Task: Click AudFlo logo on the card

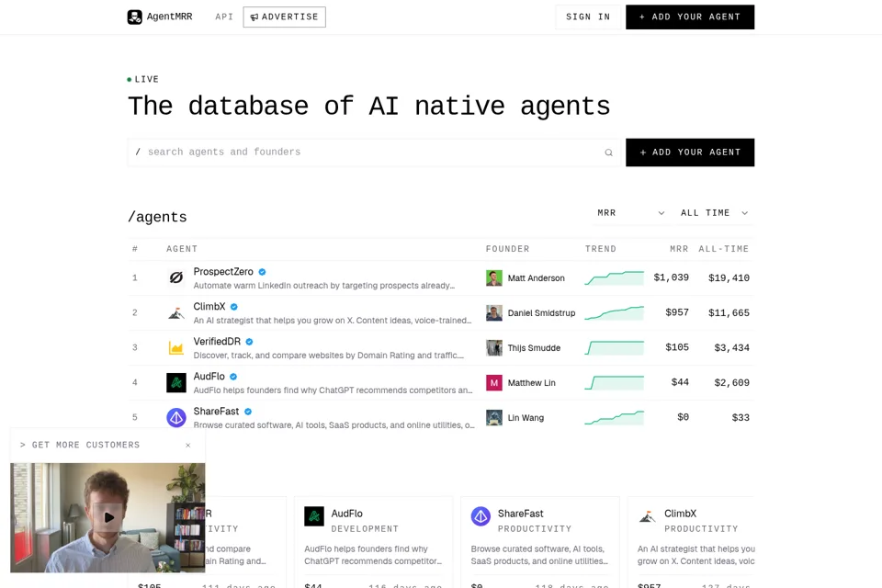Action: (x=314, y=516)
